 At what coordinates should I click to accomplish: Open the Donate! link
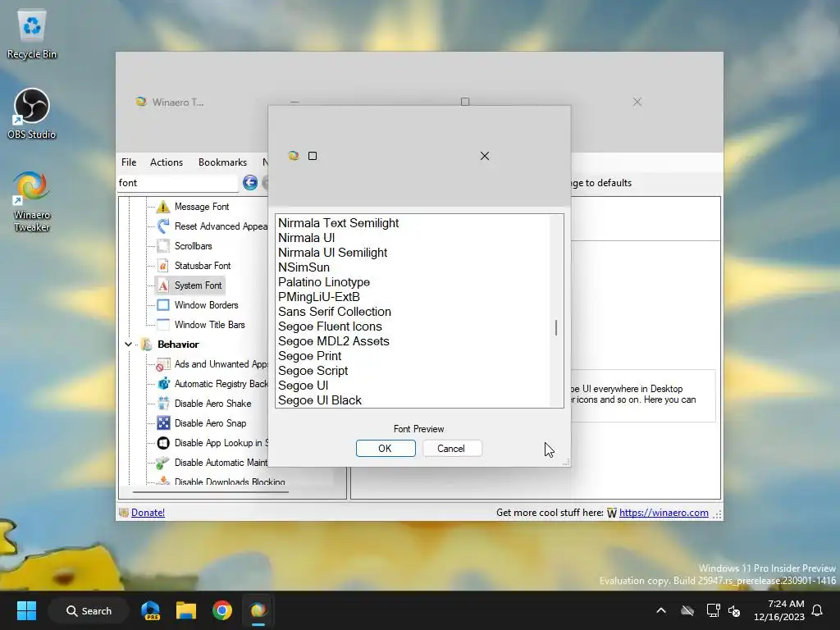point(148,513)
